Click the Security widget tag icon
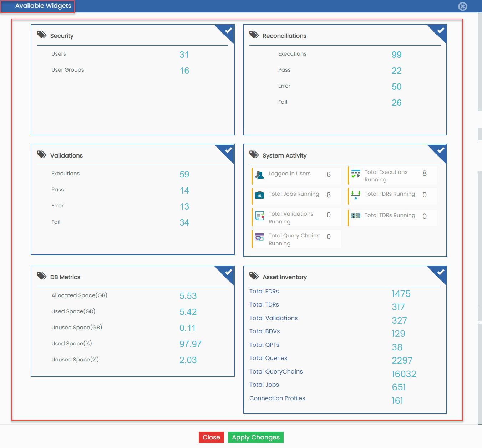The image size is (482, 448). click(42, 35)
